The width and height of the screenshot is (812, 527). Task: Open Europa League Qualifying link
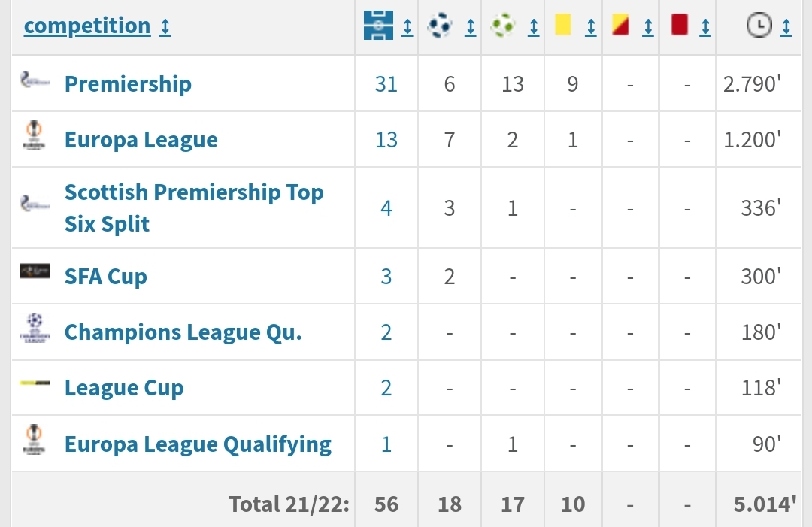click(x=198, y=444)
